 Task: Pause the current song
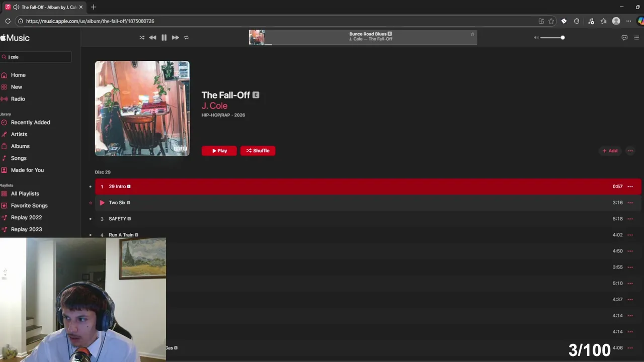164,38
